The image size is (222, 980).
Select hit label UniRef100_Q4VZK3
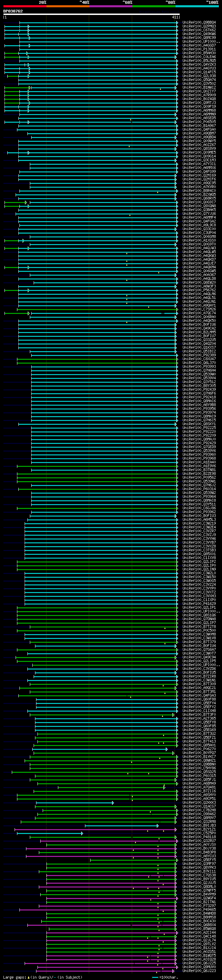point(199,64)
